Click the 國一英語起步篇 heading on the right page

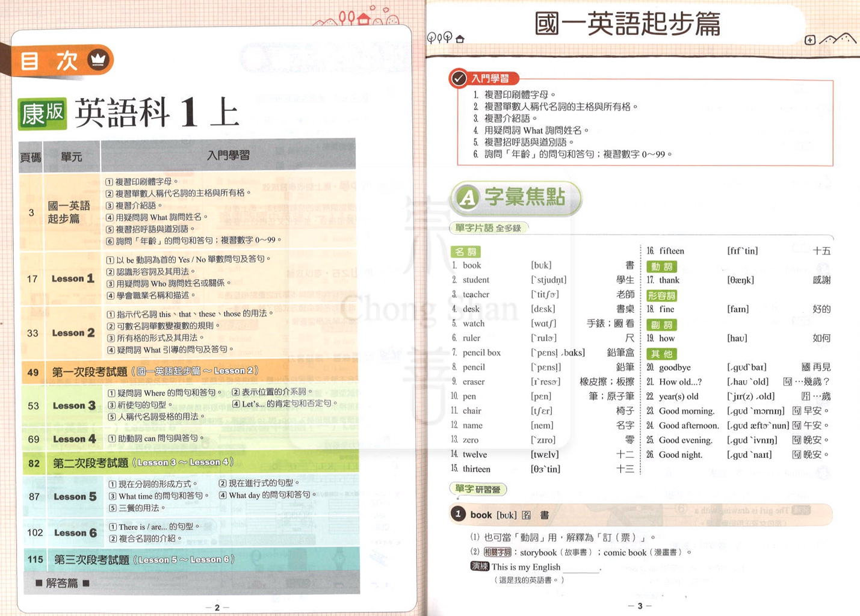tap(628, 25)
